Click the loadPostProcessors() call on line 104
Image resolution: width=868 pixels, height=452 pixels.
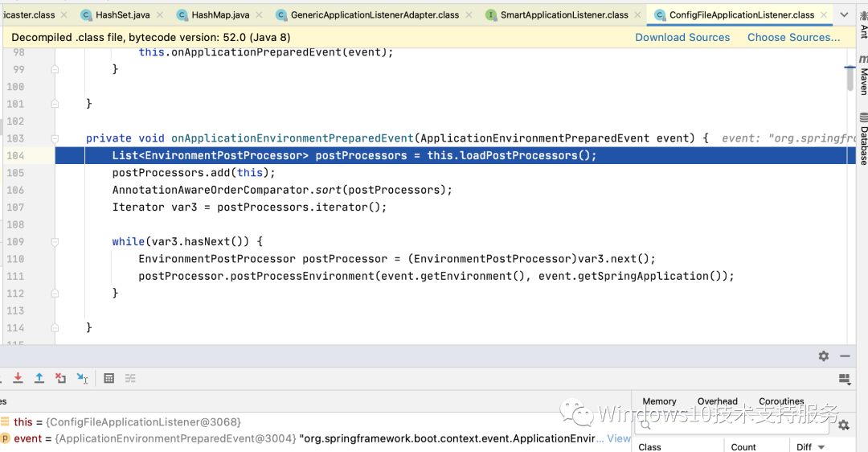[x=525, y=156]
